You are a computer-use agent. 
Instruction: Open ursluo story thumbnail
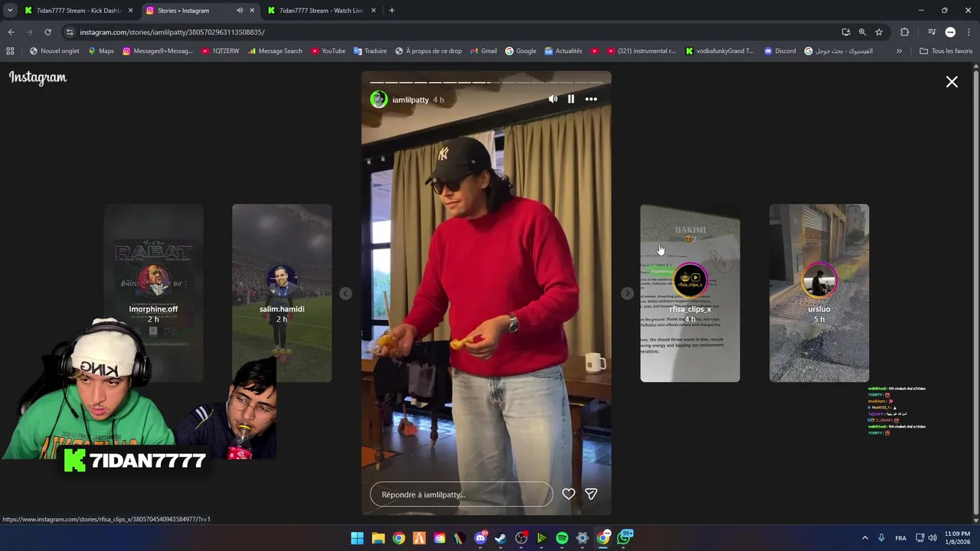819,293
